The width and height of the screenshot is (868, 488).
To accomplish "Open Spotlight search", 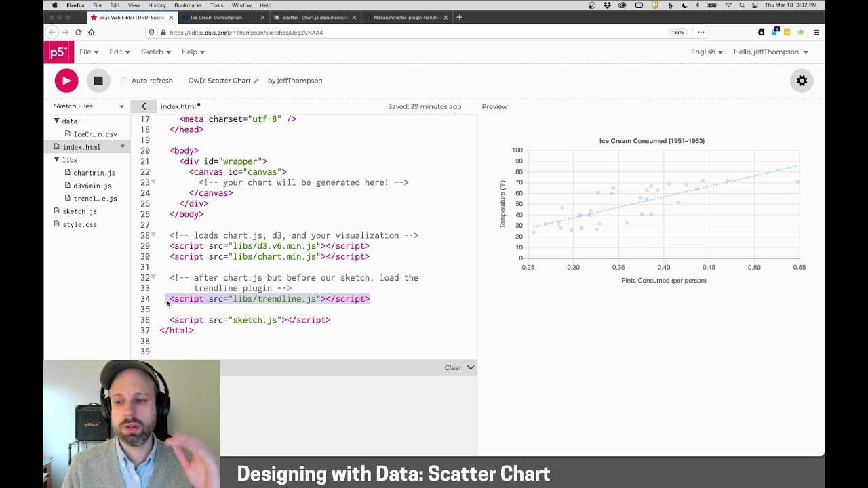I will tap(743, 5).
